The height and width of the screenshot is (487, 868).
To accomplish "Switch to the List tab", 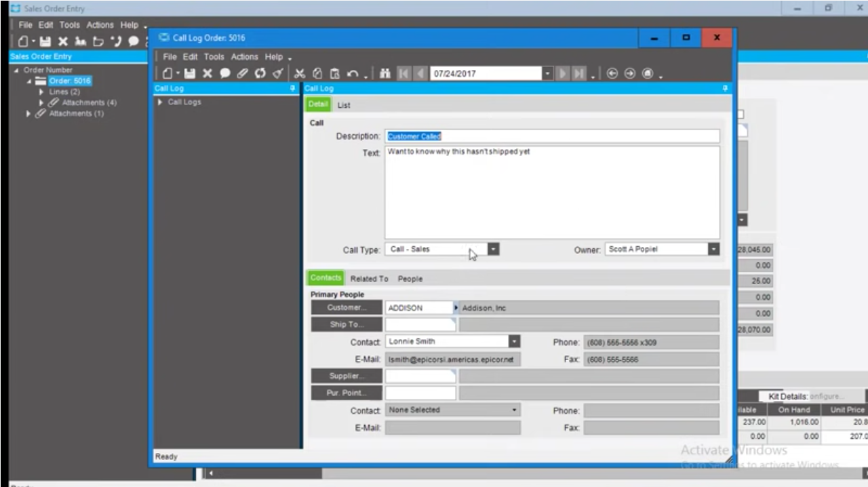I will click(343, 104).
